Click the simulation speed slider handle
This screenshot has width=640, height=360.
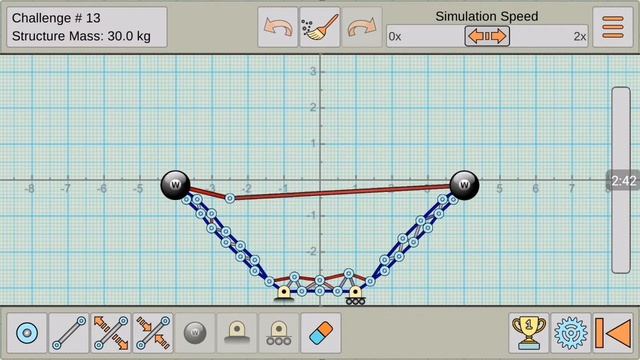[x=487, y=36]
